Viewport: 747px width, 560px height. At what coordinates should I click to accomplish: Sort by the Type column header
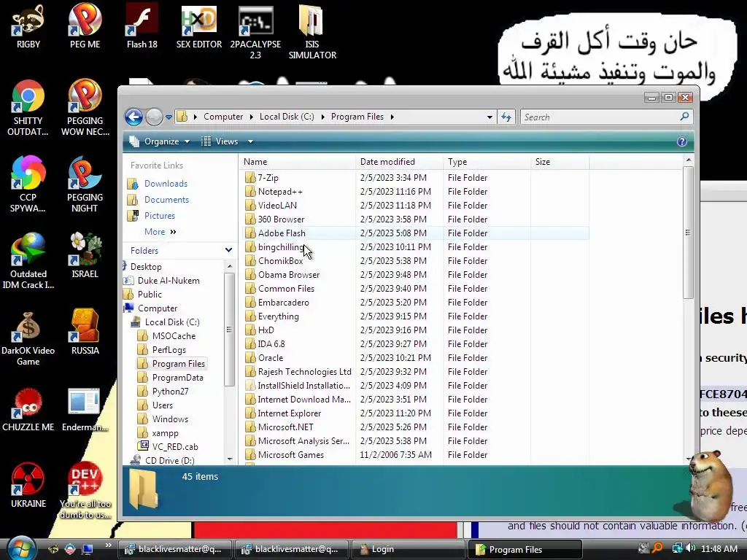487,162
